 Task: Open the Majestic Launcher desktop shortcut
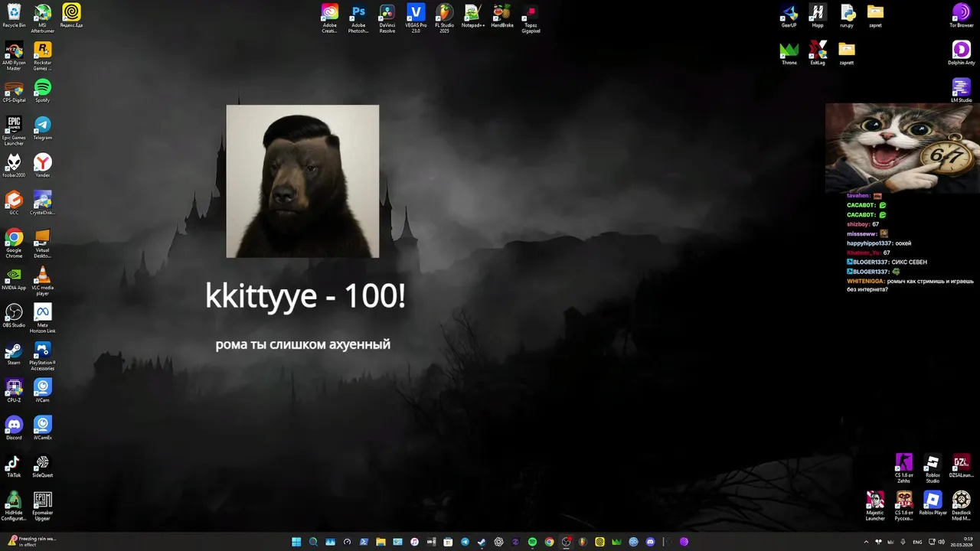point(875,506)
